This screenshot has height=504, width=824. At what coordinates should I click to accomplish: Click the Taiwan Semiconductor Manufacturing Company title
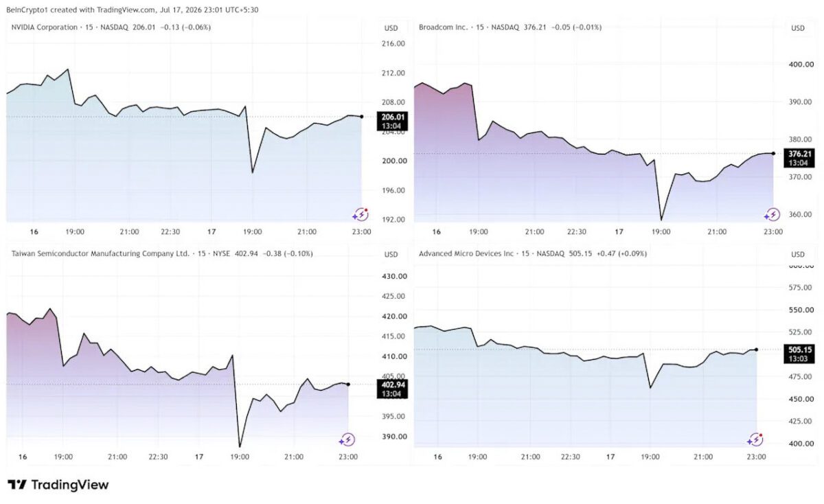point(100,254)
